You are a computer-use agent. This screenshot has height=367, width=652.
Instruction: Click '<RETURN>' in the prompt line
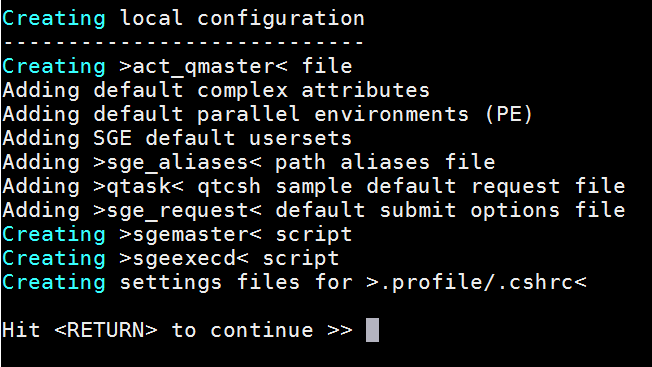[106, 330]
